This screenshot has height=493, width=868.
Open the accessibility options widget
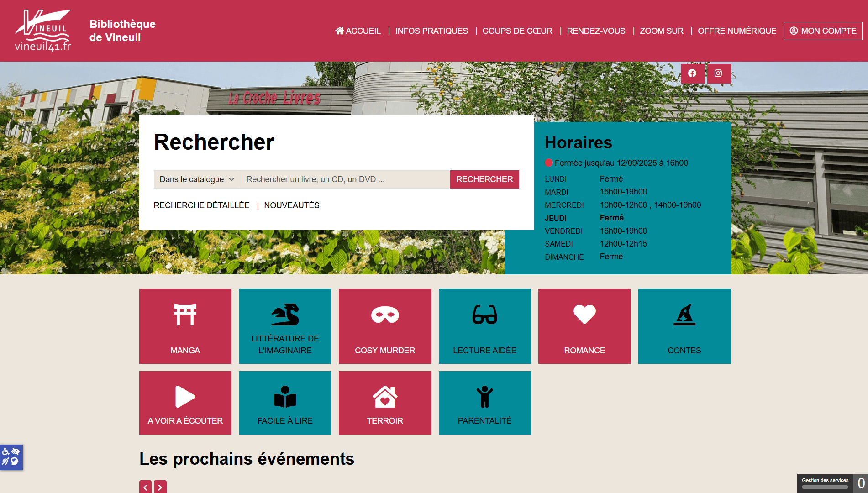tap(11, 456)
